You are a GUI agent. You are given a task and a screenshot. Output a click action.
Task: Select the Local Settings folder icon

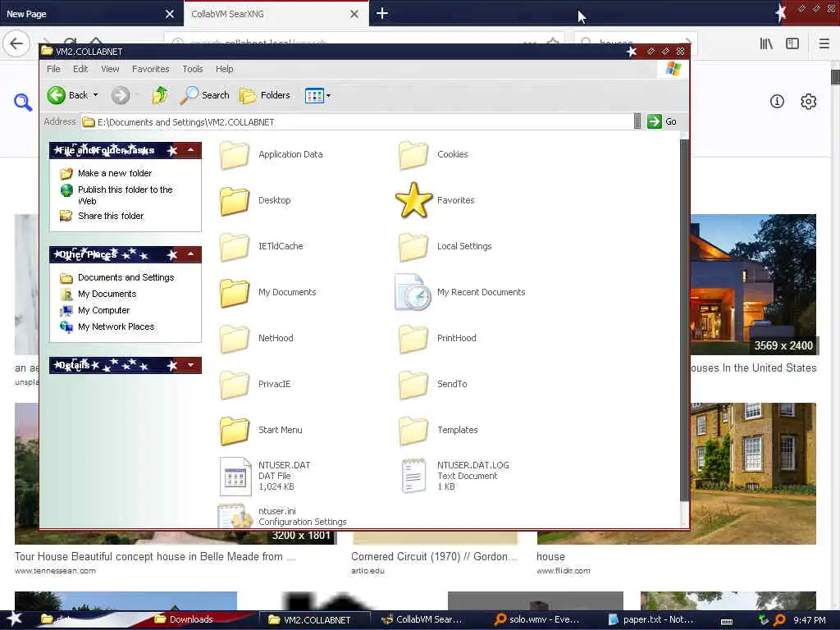tap(413, 247)
